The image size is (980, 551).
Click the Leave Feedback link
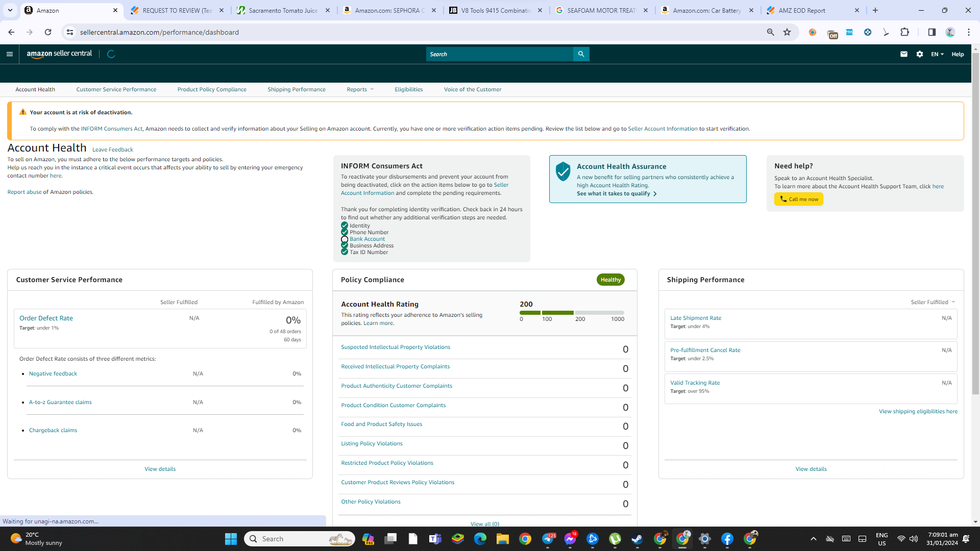coord(113,150)
